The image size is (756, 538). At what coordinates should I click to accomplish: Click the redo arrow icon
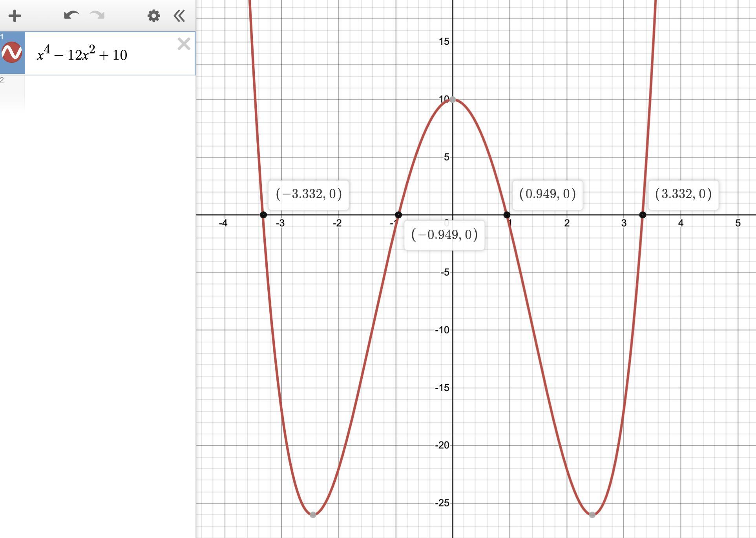(97, 15)
